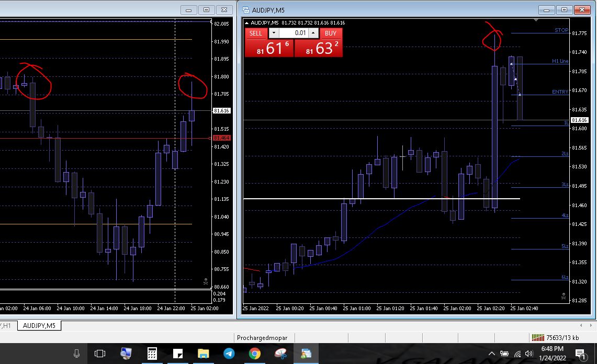Click the 82.085 price on left chart axis
This screenshot has width=597, height=364.
tap(222, 24)
